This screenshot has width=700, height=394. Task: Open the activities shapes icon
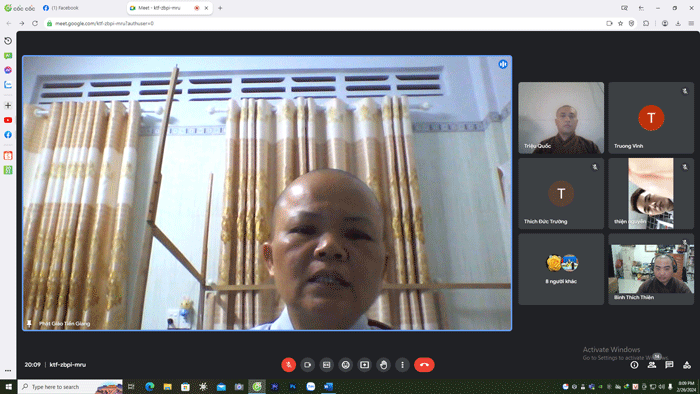pos(687,365)
